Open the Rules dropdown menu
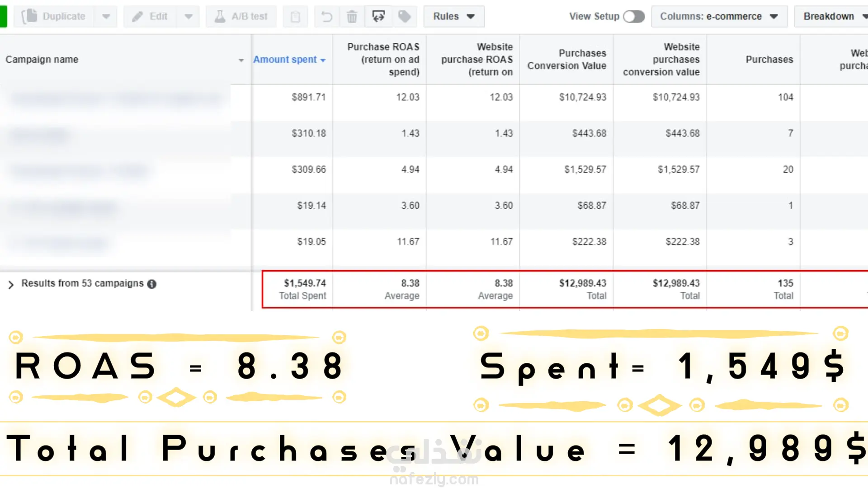This screenshot has width=868, height=488. tap(453, 17)
